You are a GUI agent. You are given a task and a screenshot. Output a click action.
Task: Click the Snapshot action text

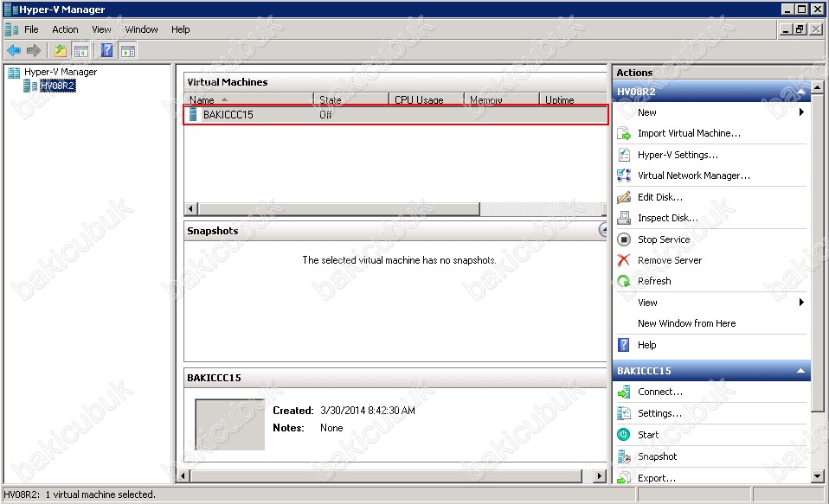click(657, 456)
